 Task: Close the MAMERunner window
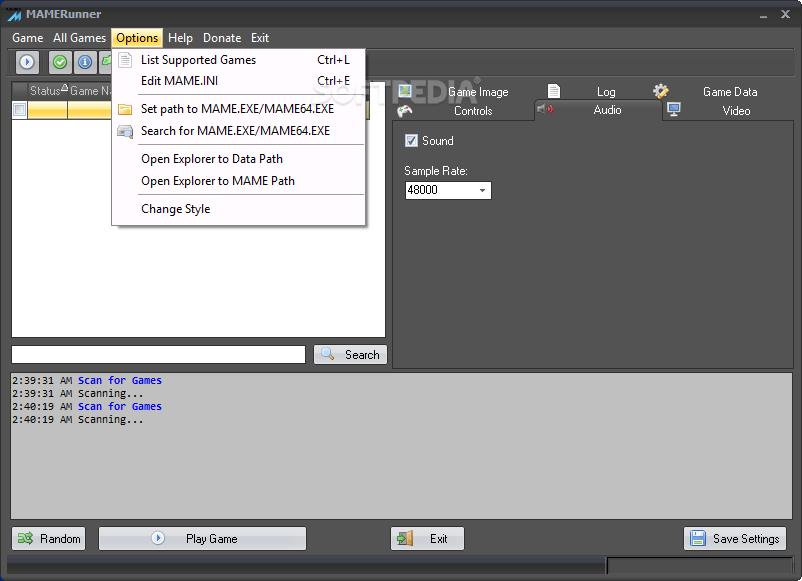[x=785, y=14]
